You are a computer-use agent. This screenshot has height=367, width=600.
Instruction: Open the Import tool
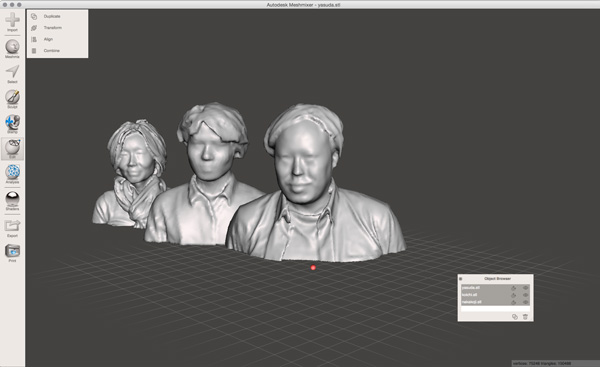[x=12, y=22]
